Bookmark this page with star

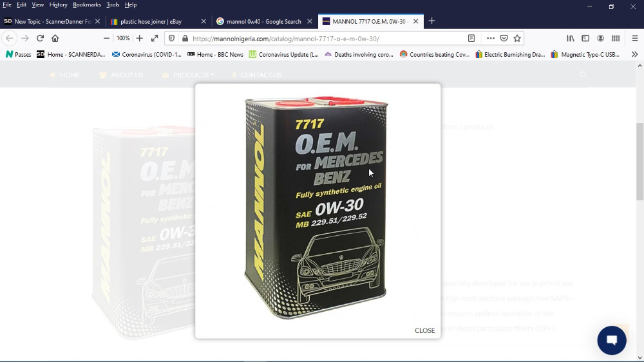pyautogui.click(x=517, y=38)
